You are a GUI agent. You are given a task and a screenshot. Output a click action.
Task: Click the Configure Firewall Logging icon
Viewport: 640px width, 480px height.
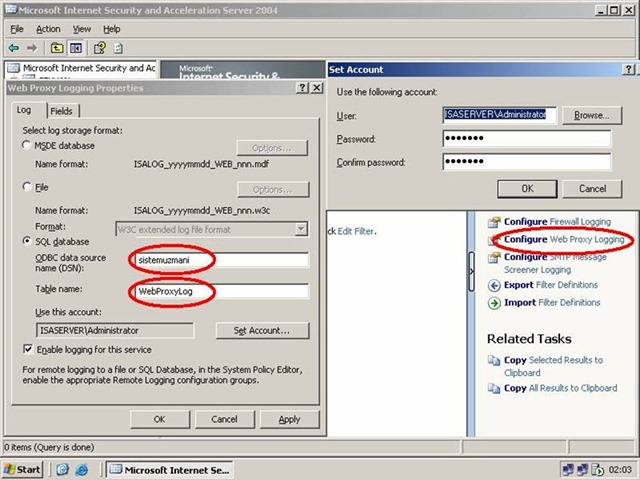494,222
